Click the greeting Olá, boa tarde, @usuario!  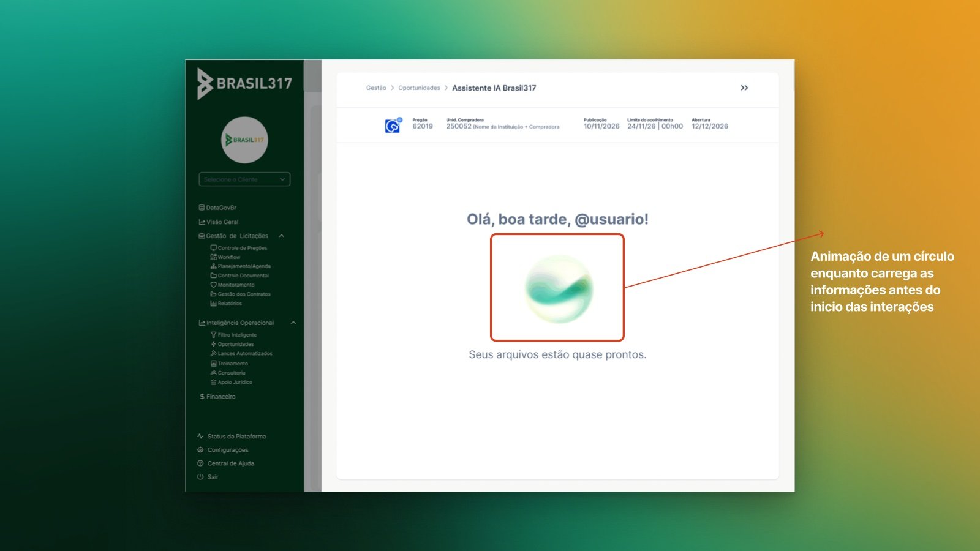557,219
